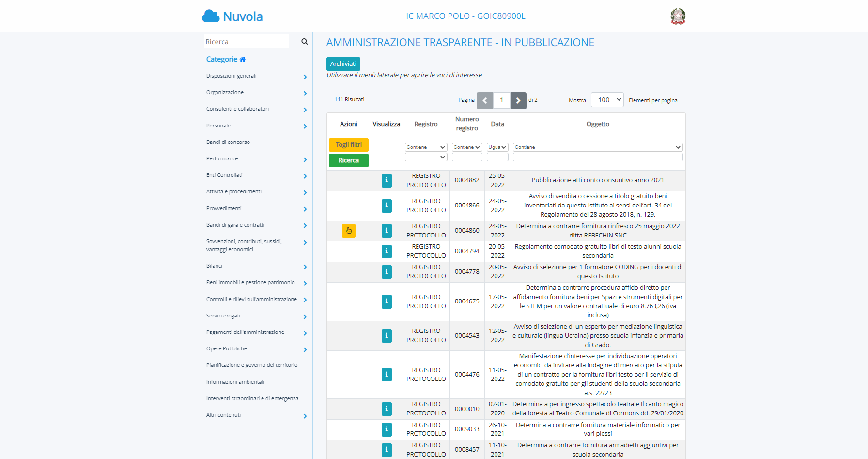Open Informazioni ambientali category

point(235,382)
